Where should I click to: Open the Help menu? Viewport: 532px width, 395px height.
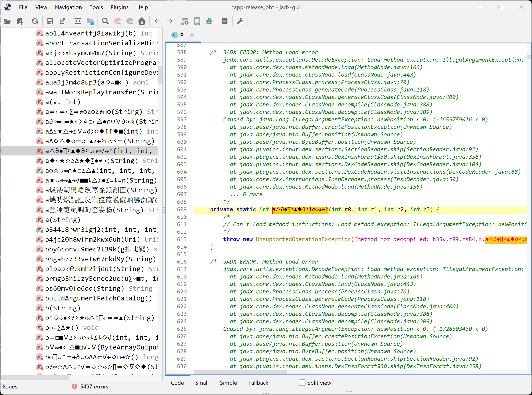tap(142, 7)
